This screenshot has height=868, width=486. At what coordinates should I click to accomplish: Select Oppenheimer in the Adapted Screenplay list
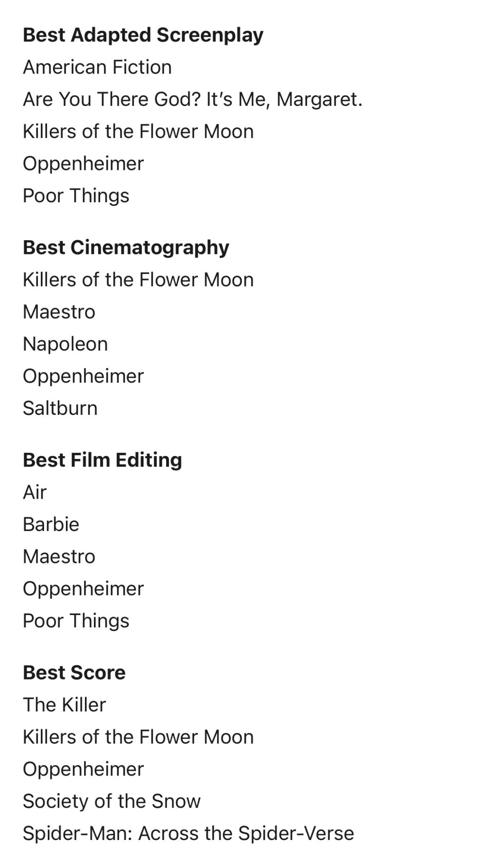83,164
